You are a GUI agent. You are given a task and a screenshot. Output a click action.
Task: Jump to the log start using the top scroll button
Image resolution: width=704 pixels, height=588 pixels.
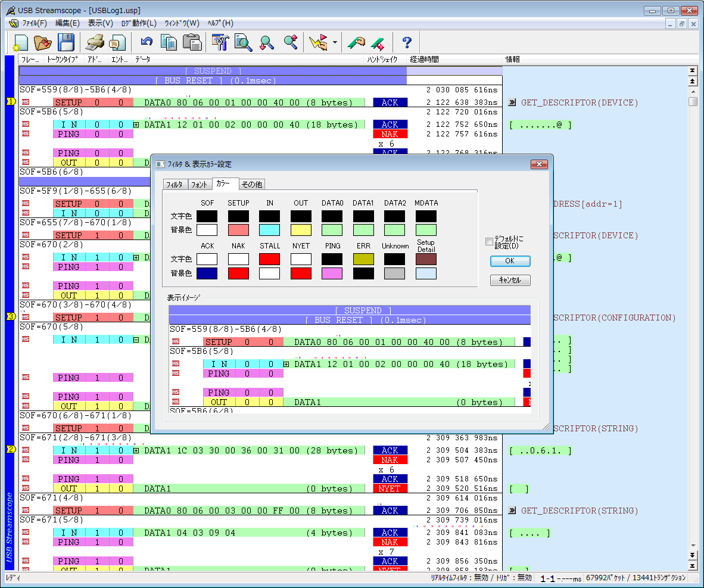(692, 70)
